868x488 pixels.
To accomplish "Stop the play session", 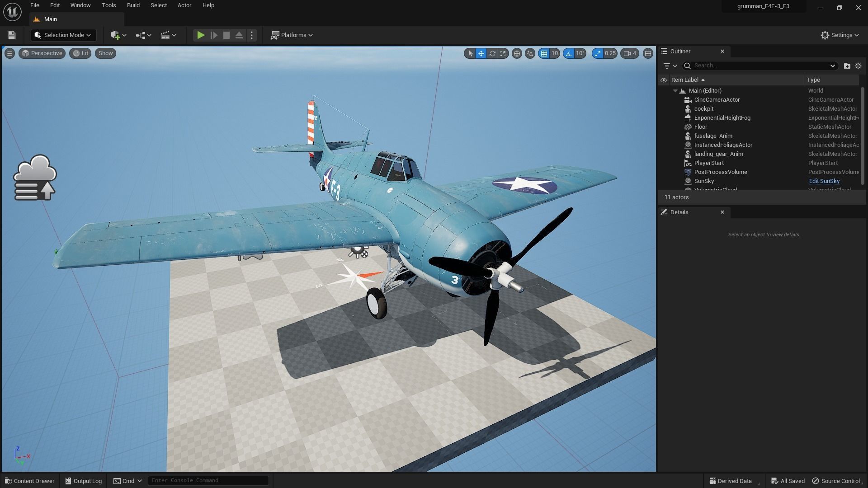I will pyautogui.click(x=226, y=35).
